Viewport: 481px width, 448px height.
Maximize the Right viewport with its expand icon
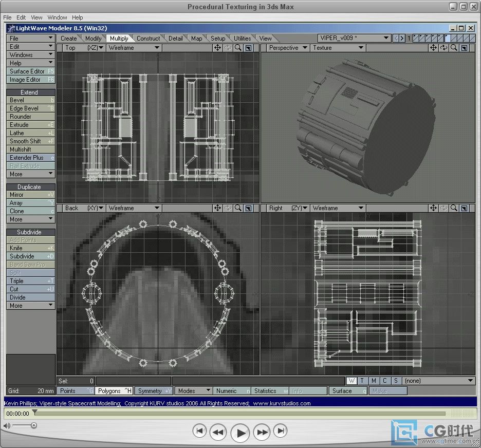pos(465,208)
